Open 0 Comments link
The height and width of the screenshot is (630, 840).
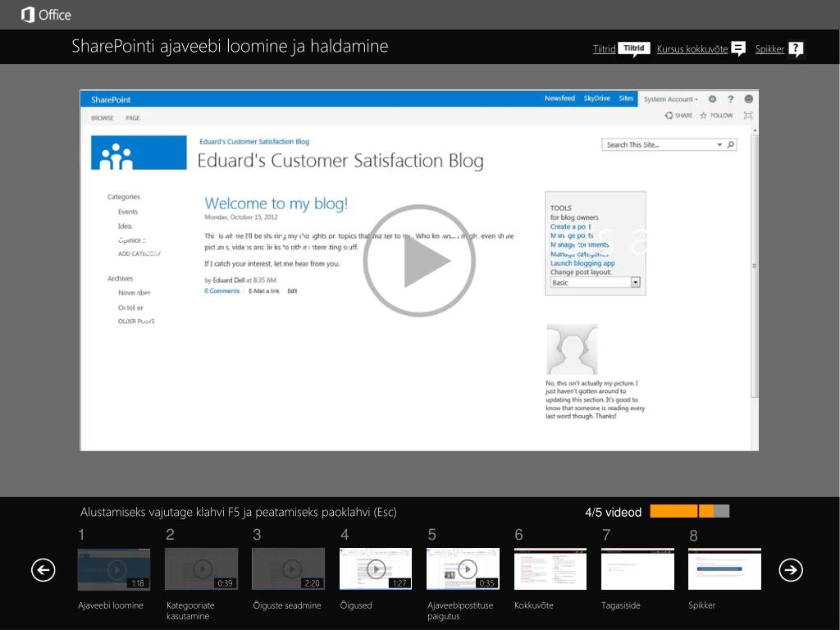click(x=221, y=291)
